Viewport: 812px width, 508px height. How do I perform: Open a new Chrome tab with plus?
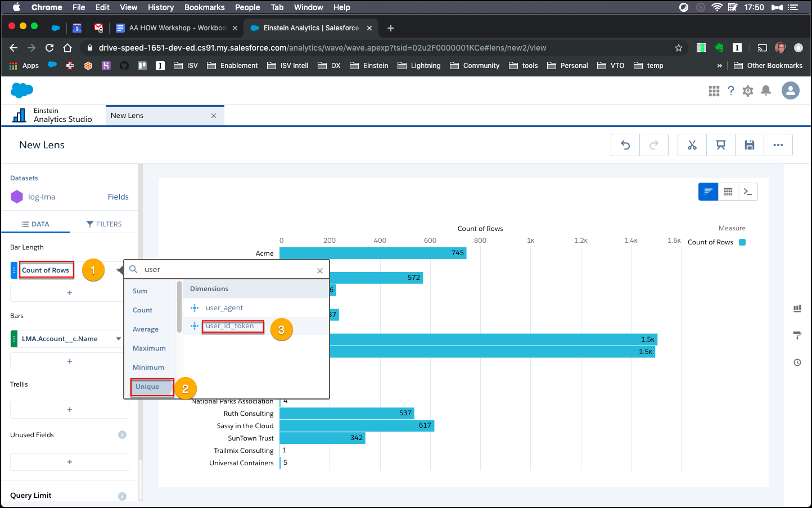[391, 28]
